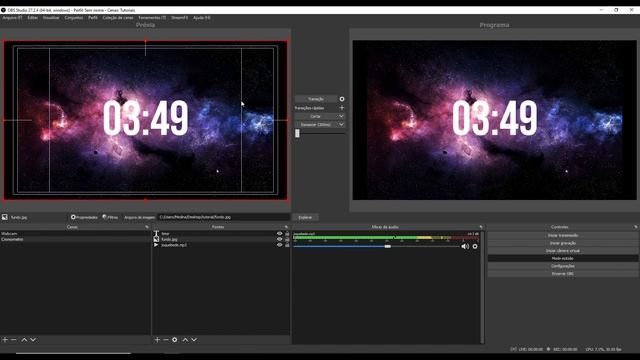Open the Perfil menu
The image size is (640, 360).
pos(93,18)
